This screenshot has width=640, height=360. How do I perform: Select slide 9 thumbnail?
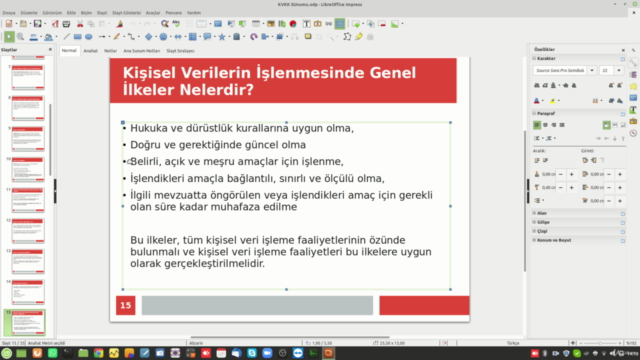[x=28, y=139]
